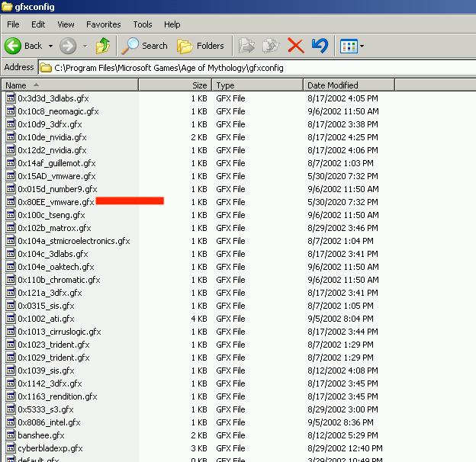
Task: Click the Move To folder icon
Action: [246, 46]
